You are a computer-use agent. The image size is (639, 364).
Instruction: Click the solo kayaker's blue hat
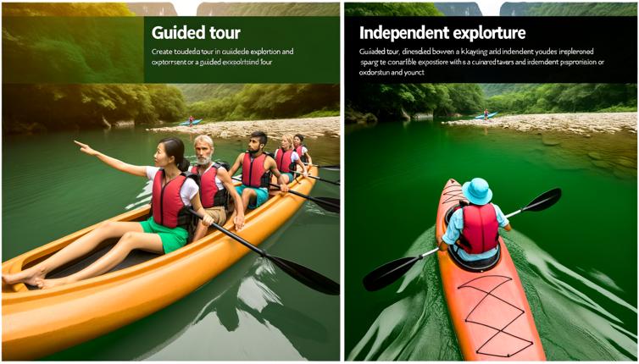click(x=477, y=191)
